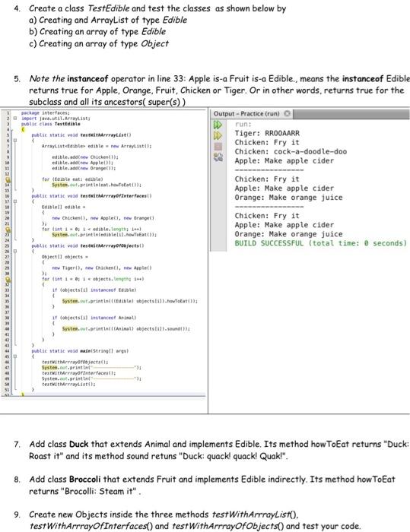Click the 'testWithArrrayList();' call on line 50

(68, 384)
